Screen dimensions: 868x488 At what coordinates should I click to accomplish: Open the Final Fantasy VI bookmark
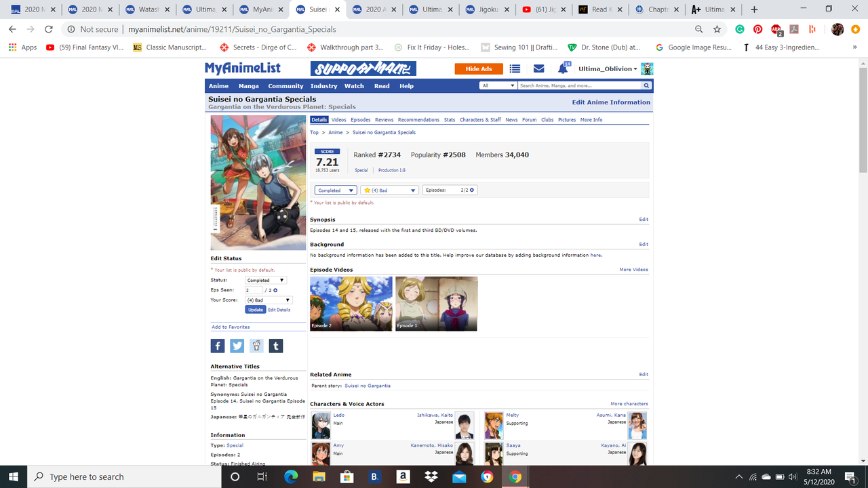coord(85,47)
